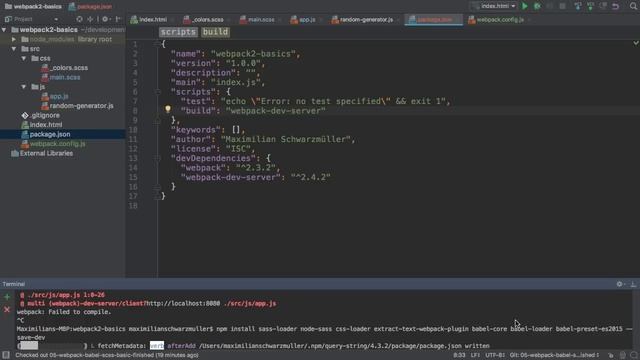Close terminal session with red X
Screen dimensions: 640x360
[x=7, y=310]
